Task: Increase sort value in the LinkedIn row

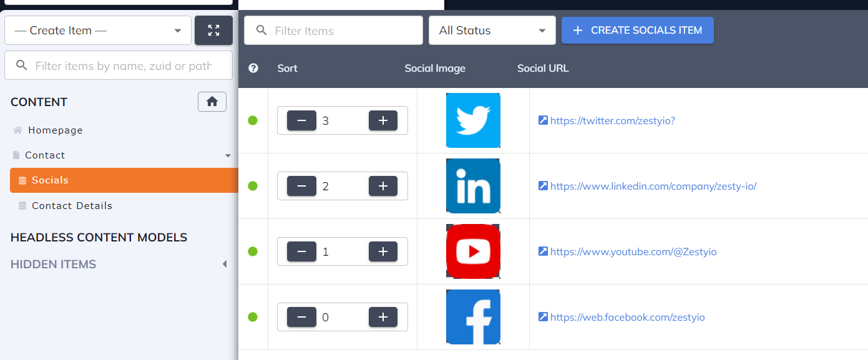Action: coord(383,186)
